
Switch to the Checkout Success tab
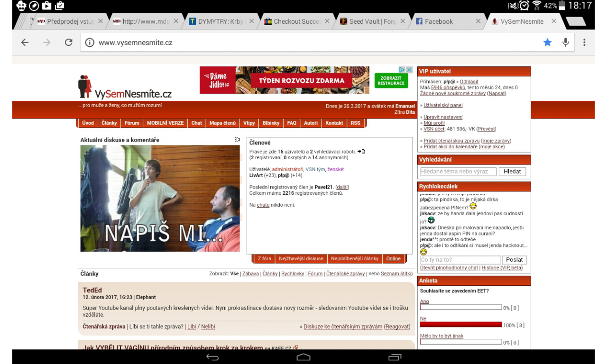pos(296,21)
